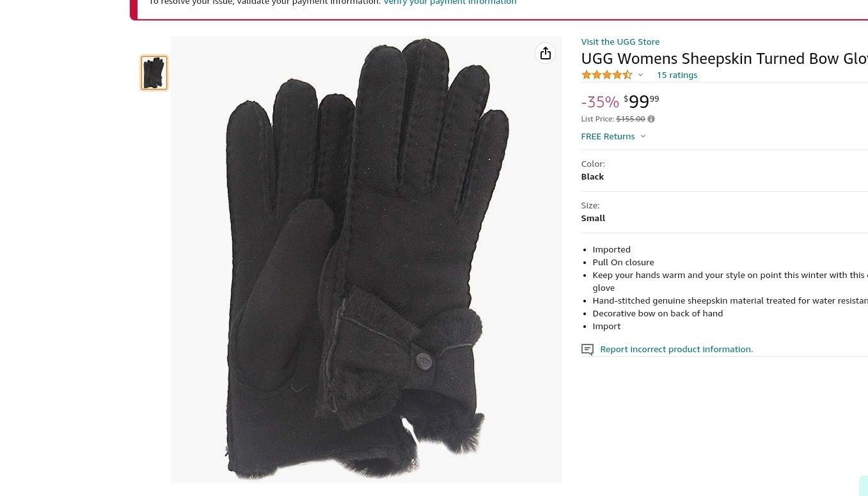Expand the star rating breakdown chevron
Screen dimensions: 868x496
[640, 75]
